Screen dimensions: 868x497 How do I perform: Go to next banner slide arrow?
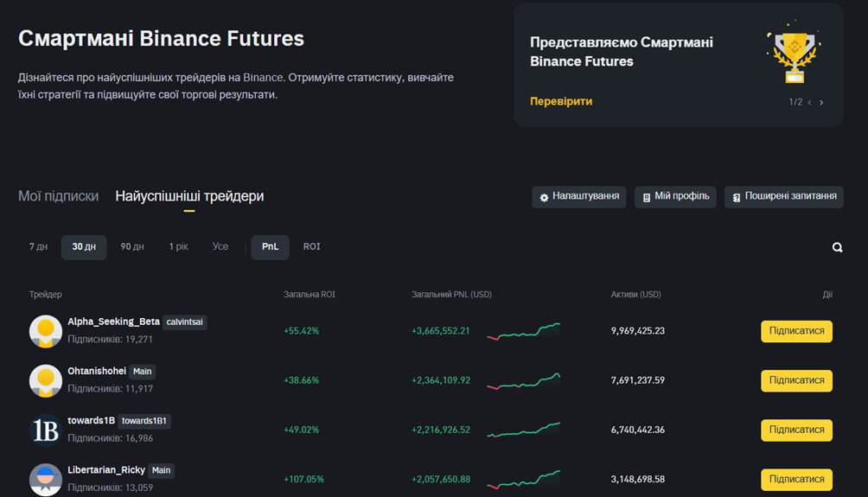pyautogui.click(x=821, y=102)
